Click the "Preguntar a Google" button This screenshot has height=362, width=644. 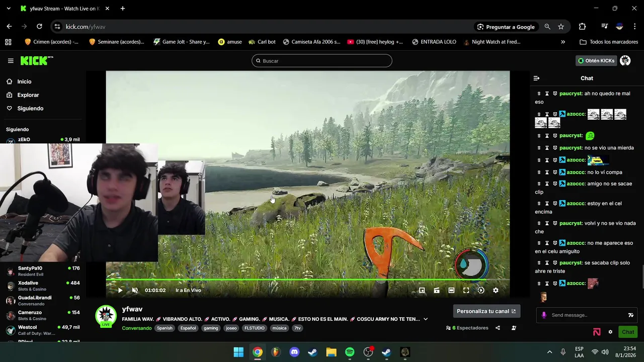click(x=506, y=27)
